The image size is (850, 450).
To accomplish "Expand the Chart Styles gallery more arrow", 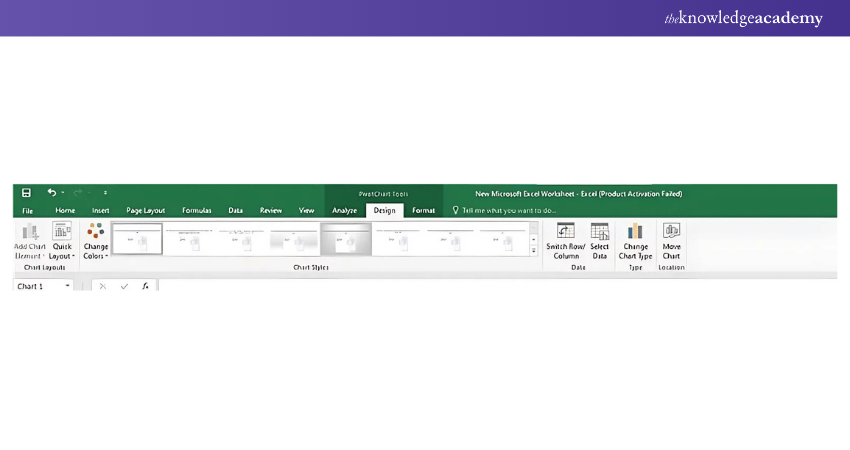I will click(533, 252).
